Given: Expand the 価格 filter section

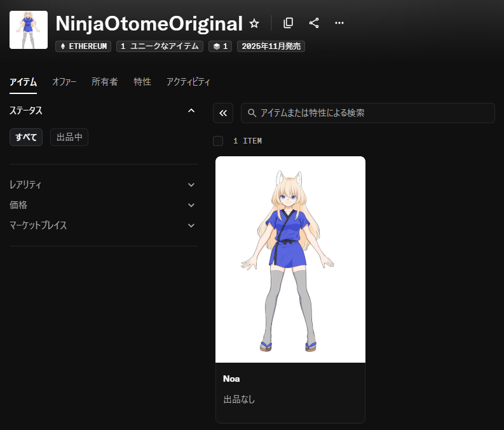Looking at the screenshot, I should [x=191, y=205].
